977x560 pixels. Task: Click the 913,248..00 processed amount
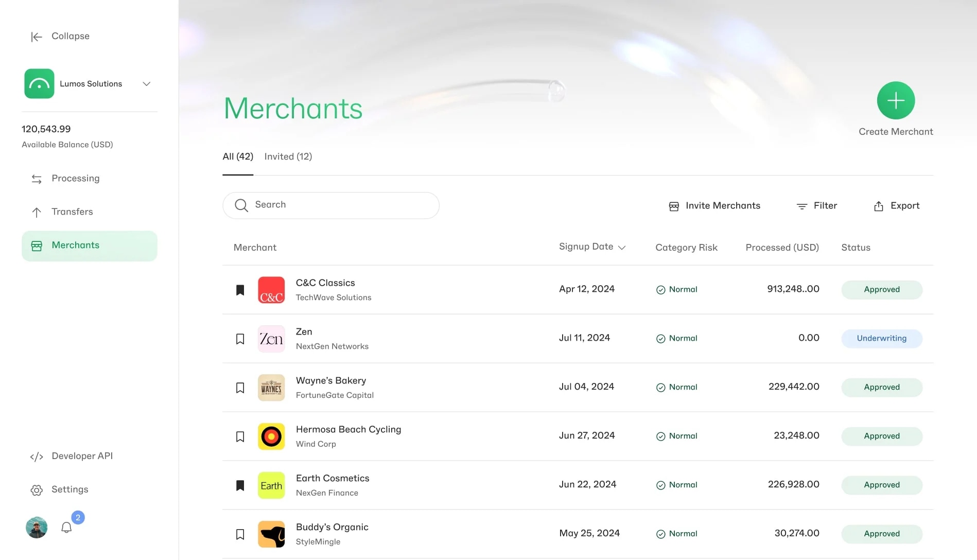[793, 289]
